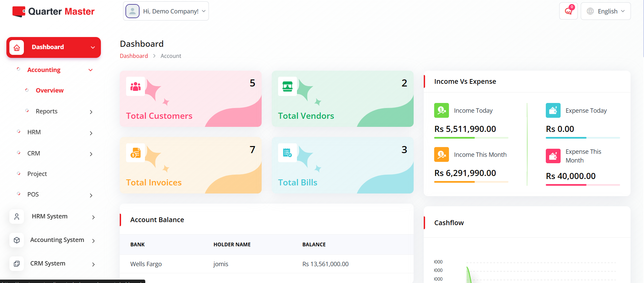644x283 pixels.
Task: Click the BANK column header
Action: [x=138, y=244]
